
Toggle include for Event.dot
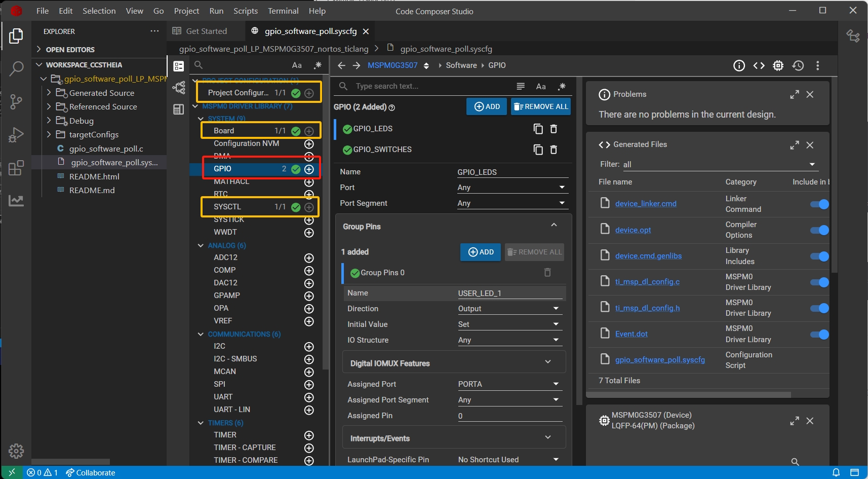[819, 334]
